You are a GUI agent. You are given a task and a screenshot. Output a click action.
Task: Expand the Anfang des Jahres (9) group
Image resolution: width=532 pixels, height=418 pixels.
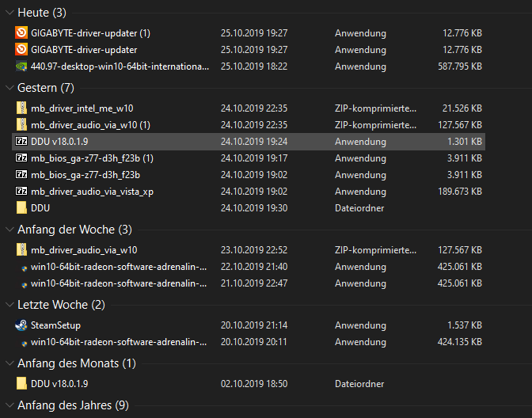pos(9,405)
